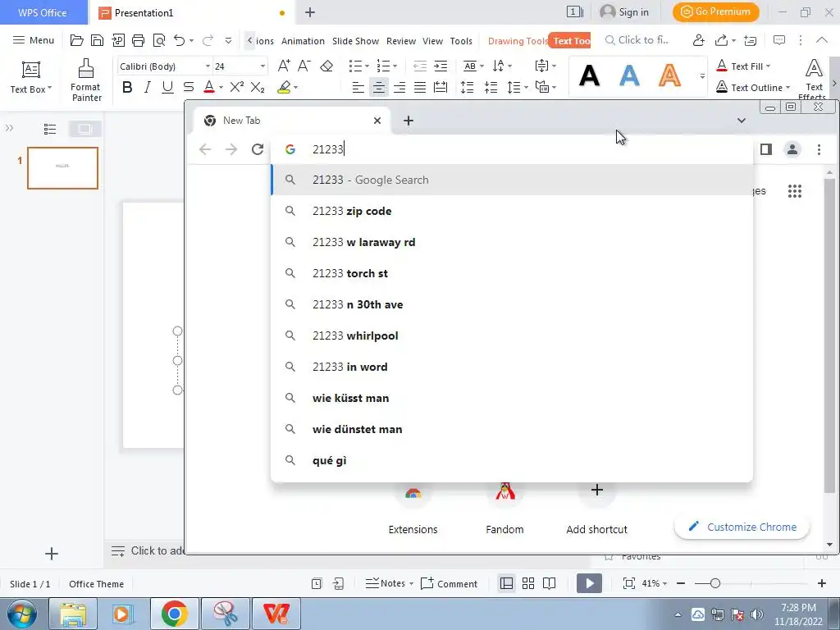Click the Save icon in WPS toolbar
The image size is (840, 630).
tap(97, 40)
